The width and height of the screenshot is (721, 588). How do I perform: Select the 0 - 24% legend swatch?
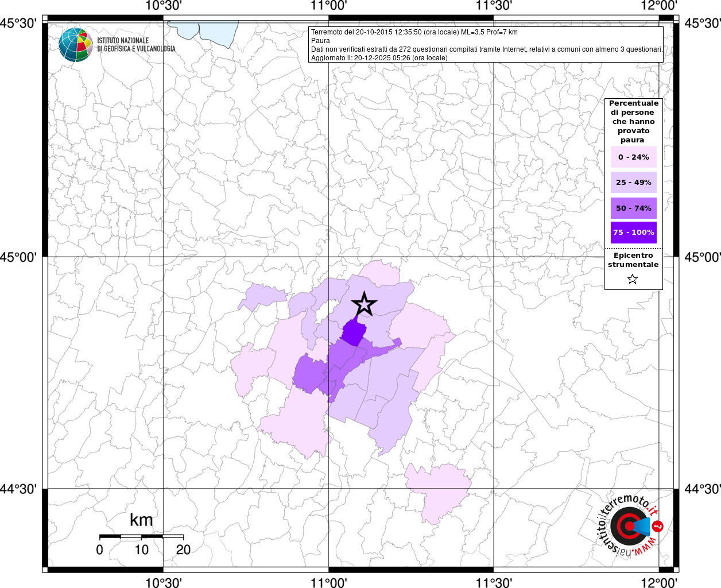(633, 157)
